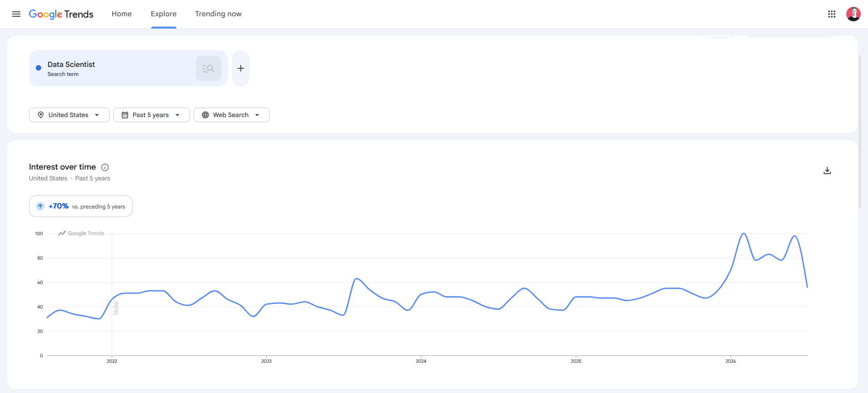Screen dimensions: 868x393
Task: Open the account profile avatar
Action: click(853, 14)
